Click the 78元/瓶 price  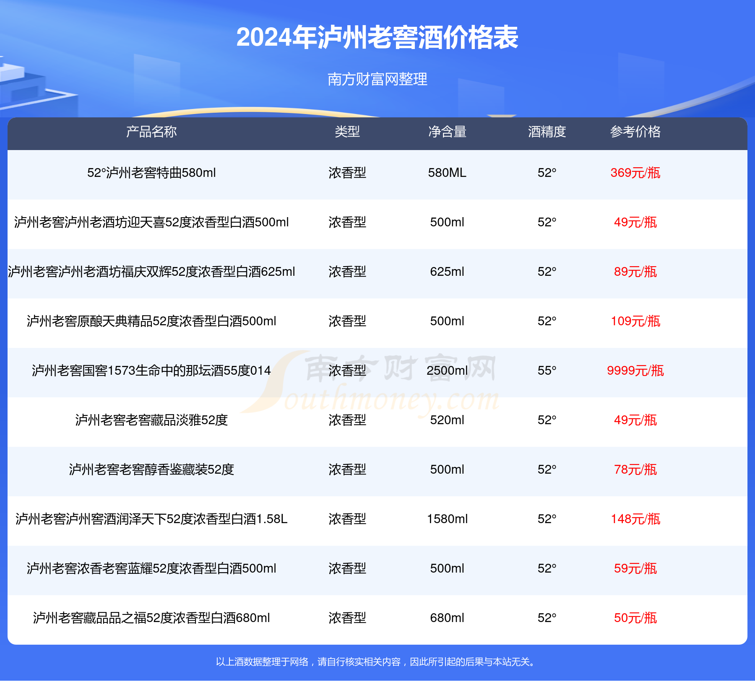click(x=635, y=469)
